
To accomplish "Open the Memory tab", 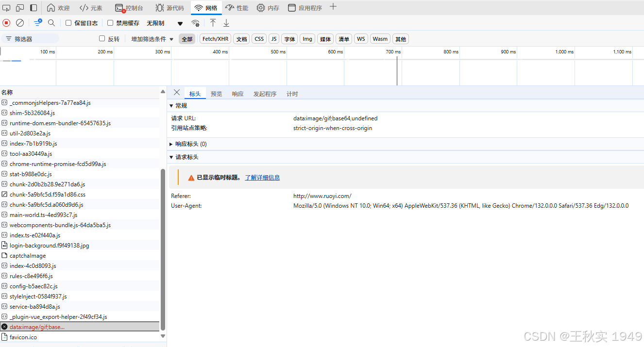I will pyautogui.click(x=268, y=8).
